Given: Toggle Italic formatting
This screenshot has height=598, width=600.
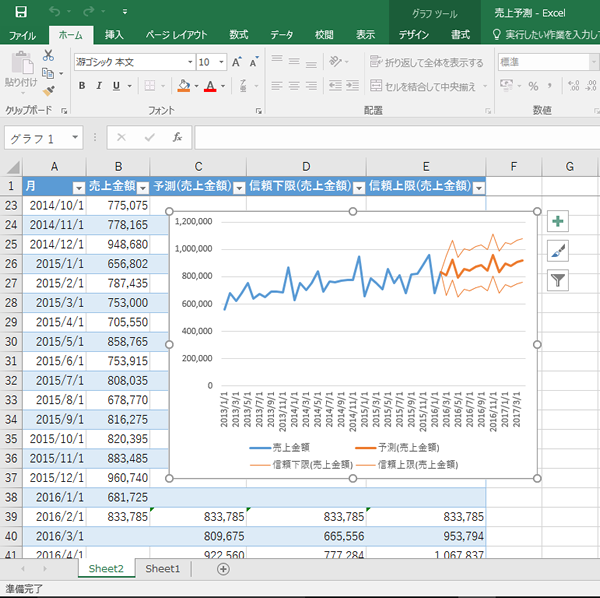Looking at the screenshot, I should point(99,86).
